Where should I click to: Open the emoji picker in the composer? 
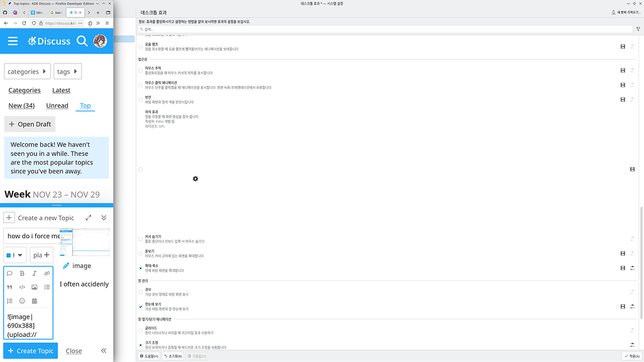pyautogui.click(x=21, y=300)
